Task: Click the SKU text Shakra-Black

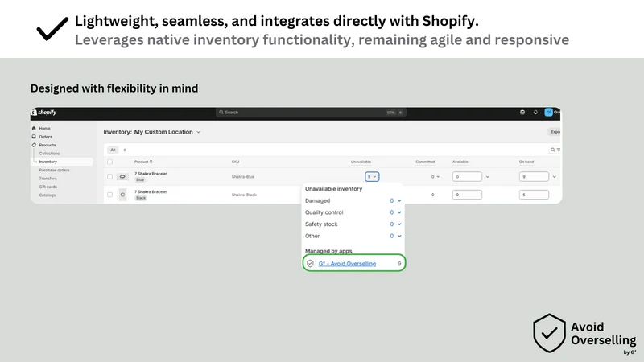Action: (x=244, y=195)
